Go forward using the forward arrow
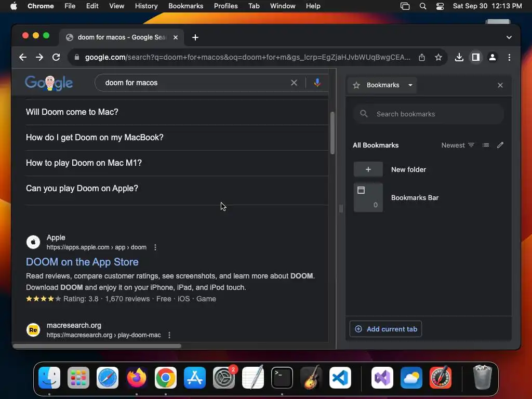The width and height of the screenshot is (532, 399). 39,57
